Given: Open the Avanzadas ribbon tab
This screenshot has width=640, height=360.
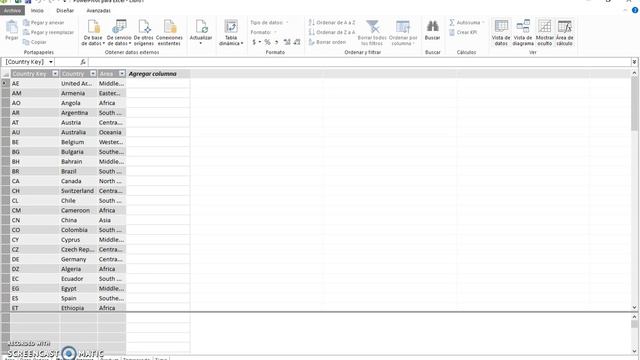Looking at the screenshot, I should 98,11.
